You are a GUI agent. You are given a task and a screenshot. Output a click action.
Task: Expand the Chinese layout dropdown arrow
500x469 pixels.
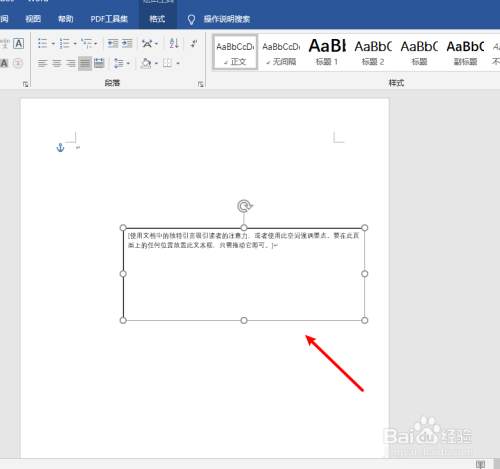click(x=156, y=44)
